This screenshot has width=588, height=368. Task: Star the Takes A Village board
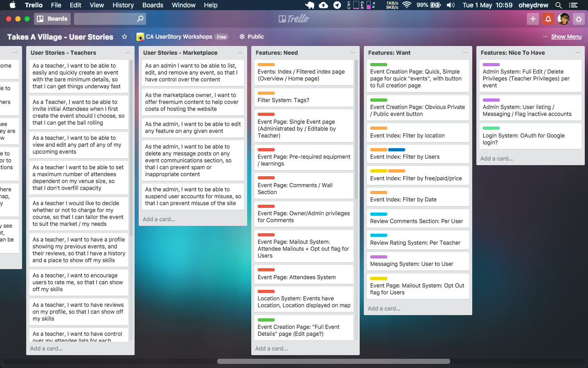pos(124,37)
